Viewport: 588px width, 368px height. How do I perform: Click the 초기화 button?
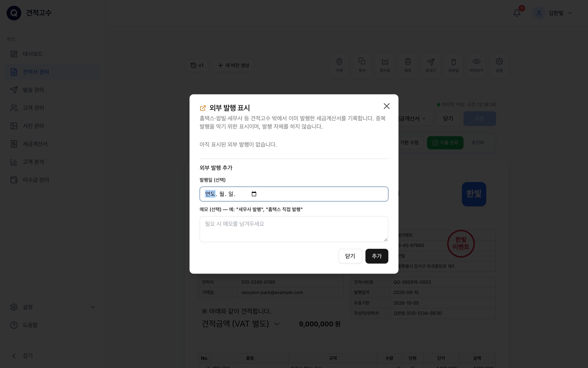(478, 143)
